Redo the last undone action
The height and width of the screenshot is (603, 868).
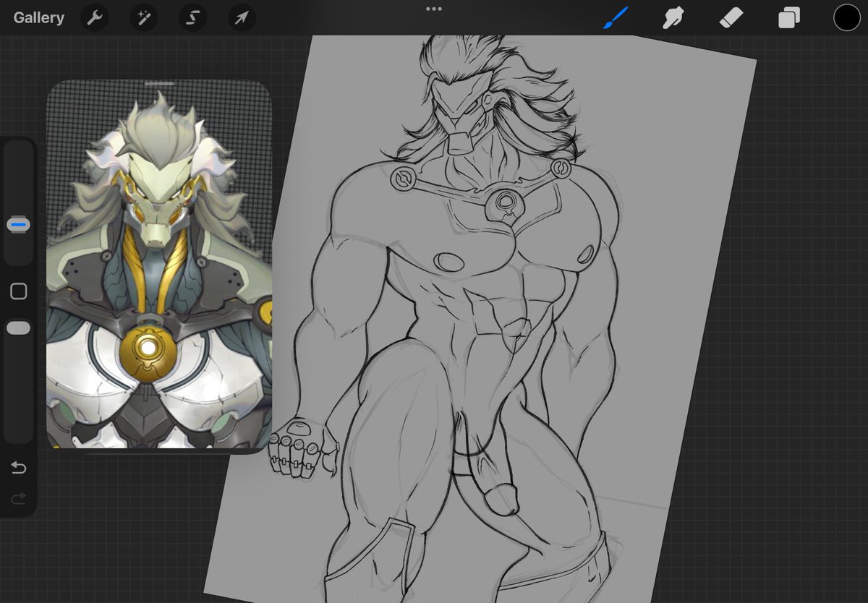pos(19,498)
